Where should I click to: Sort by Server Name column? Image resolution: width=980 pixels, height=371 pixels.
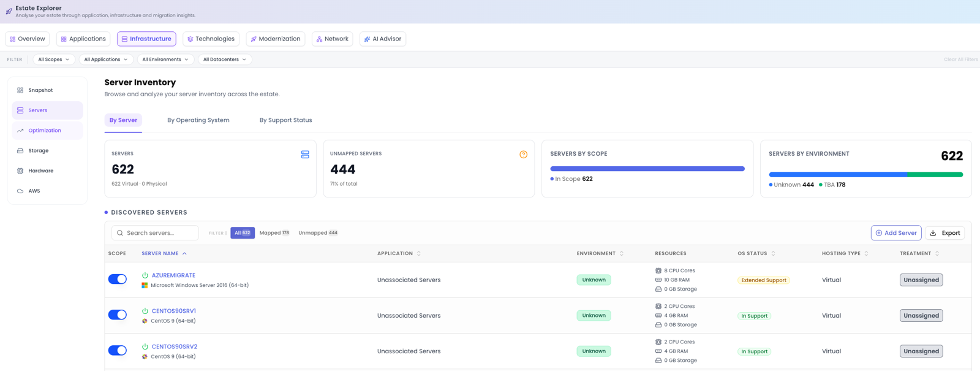(164, 253)
